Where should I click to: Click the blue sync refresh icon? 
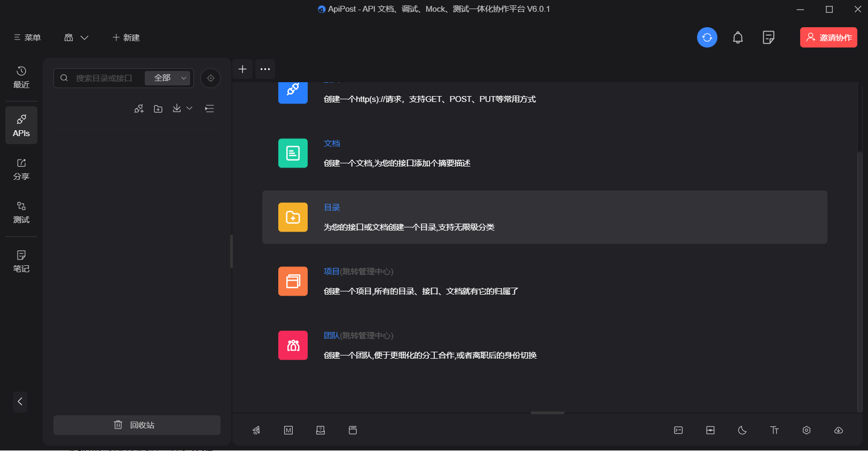coord(707,37)
